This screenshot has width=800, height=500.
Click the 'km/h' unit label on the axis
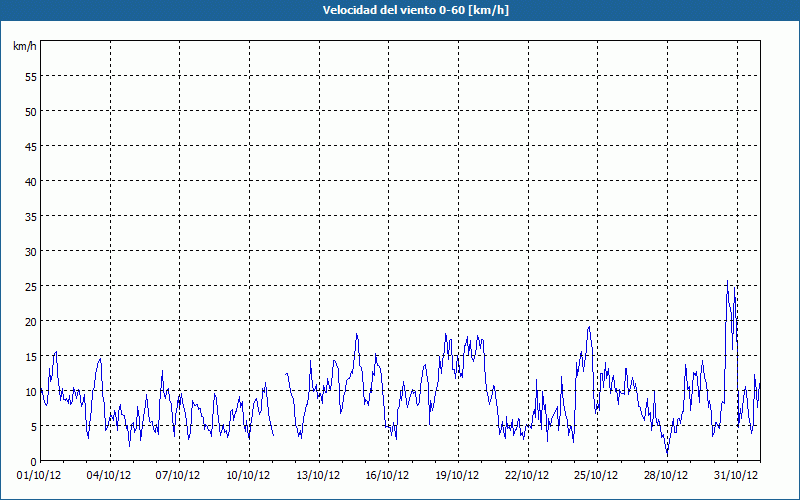(x=25, y=46)
